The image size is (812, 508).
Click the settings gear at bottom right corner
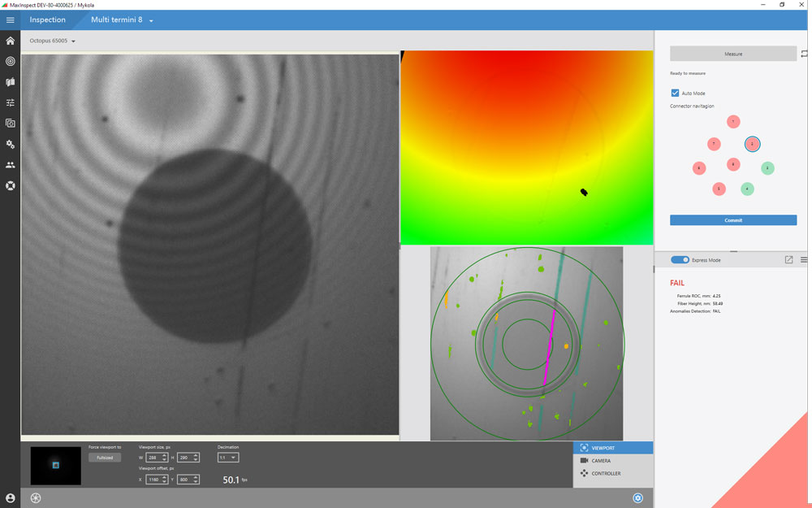point(637,497)
